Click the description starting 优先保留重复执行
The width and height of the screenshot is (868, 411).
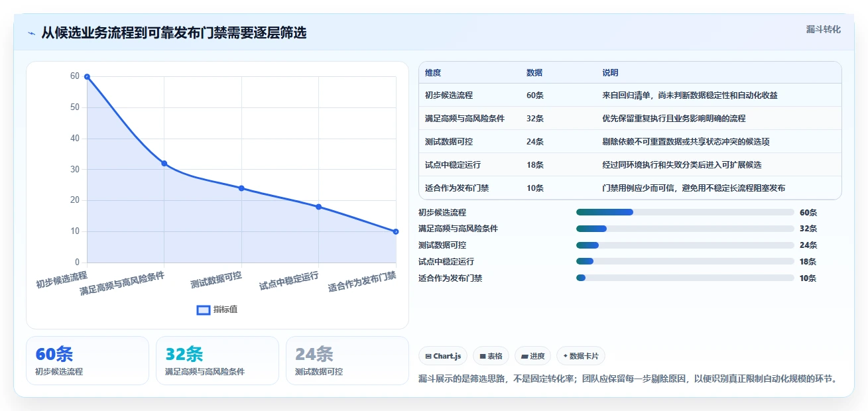(x=674, y=119)
